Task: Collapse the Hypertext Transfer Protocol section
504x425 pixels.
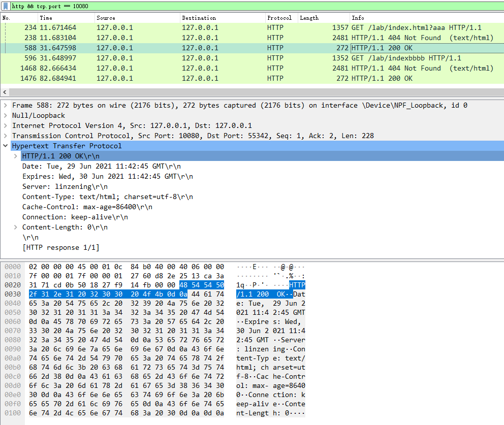Action: 6,146
